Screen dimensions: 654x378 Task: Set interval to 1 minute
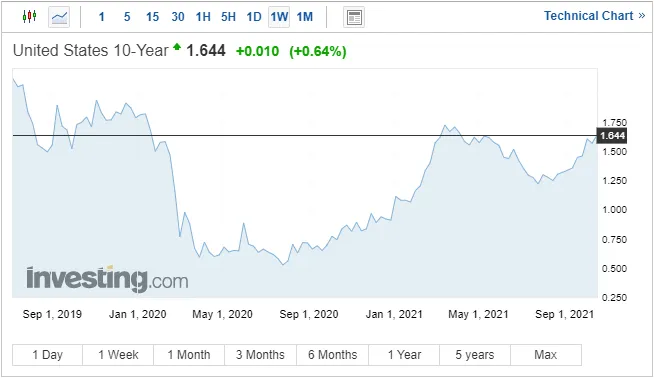pos(101,17)
